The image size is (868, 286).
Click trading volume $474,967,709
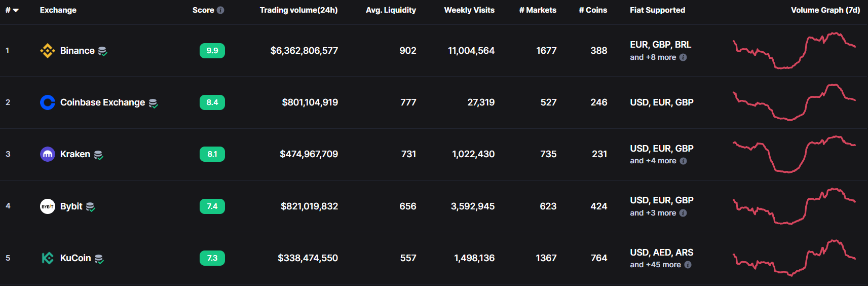coord(309,154)
